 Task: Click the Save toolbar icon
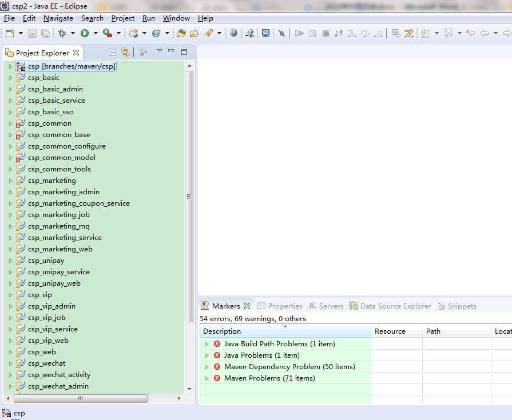coord(32,33)
